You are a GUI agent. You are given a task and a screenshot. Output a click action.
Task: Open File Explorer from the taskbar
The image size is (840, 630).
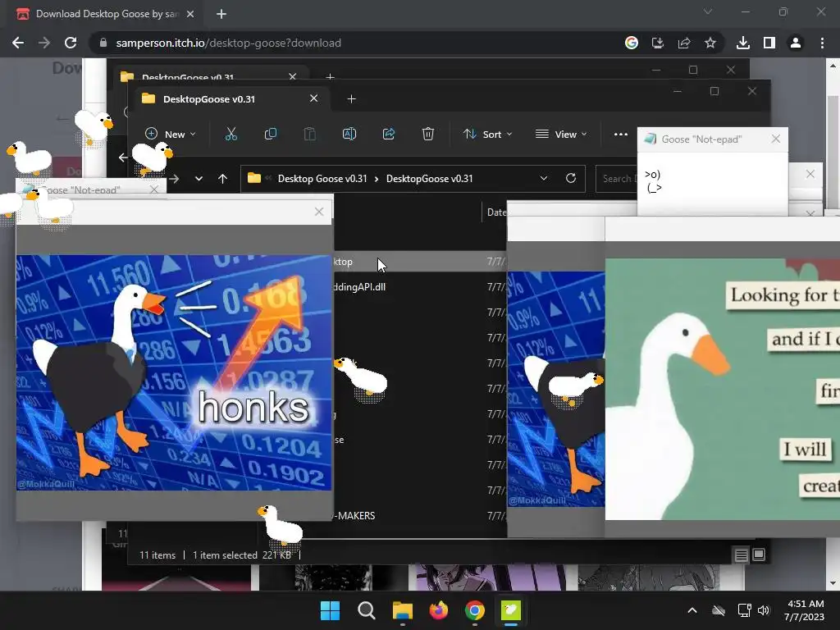click(x=402, y=610)
